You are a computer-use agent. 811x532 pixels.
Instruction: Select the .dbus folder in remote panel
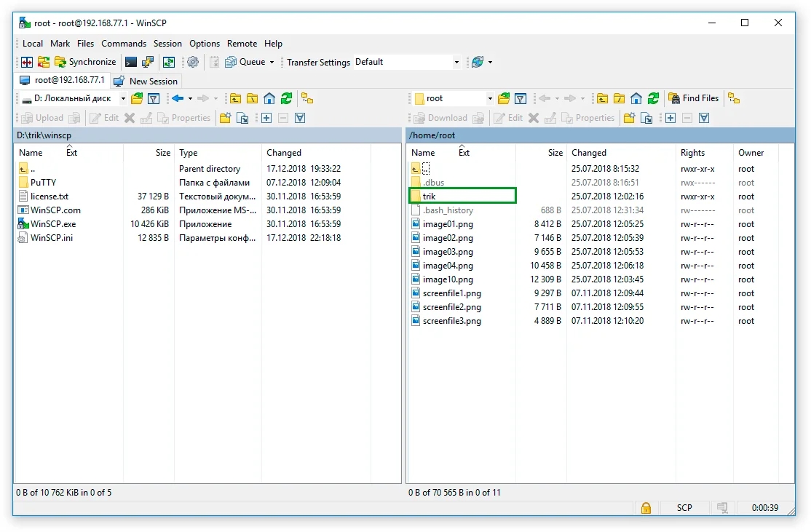(x=433, y=183)
